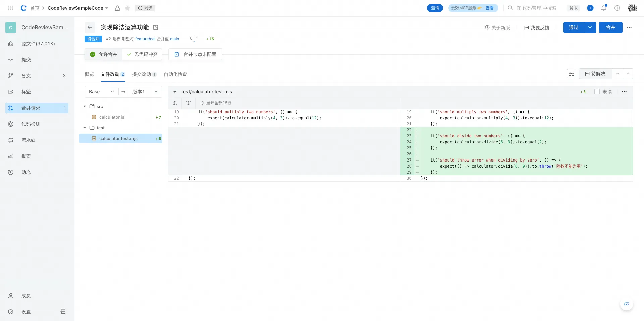Toggle the 未读 checkbox
The width and height of the screenshot is (644, 321).
[x=597, y=92]
